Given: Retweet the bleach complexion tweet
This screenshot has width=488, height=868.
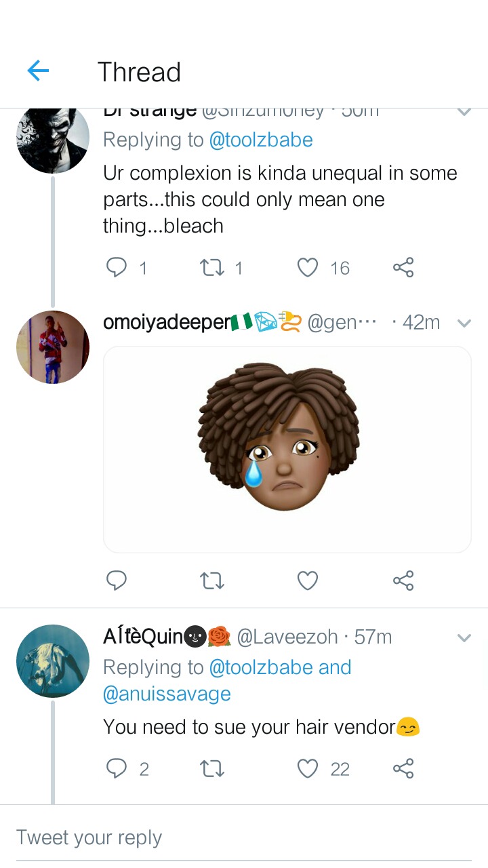Looking at the screenshot, I should tap(213, 268).
